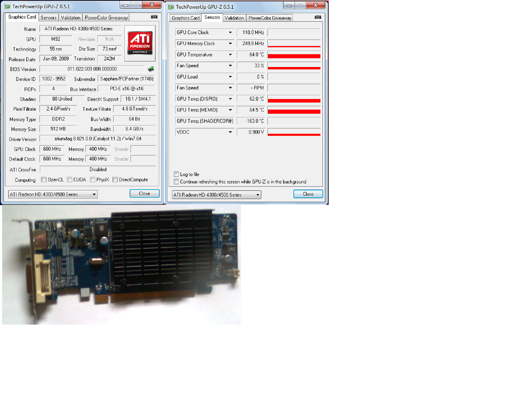The height and width of the screenshot is (420, 525).
Task: Switch to Sensors tab in left window
Action: pos(49,17)
